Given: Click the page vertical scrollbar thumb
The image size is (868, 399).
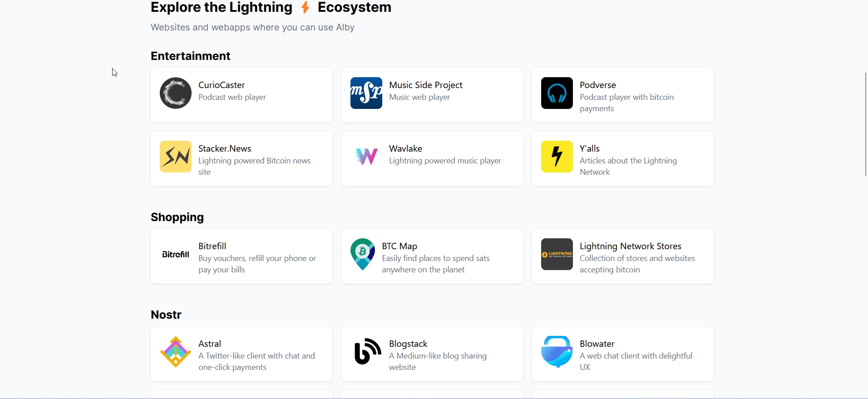Looking at the screenshot, I should click(x=866, y=124).
